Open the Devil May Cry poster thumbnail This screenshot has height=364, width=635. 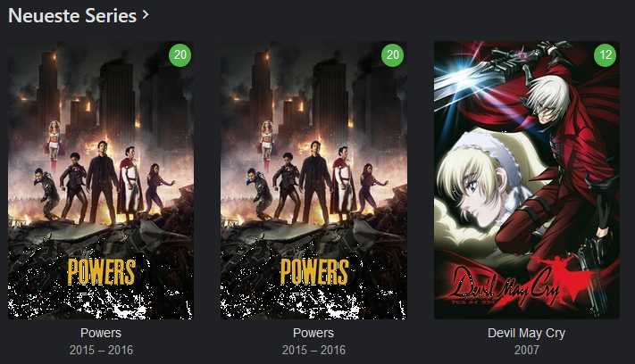pos(526,180)
